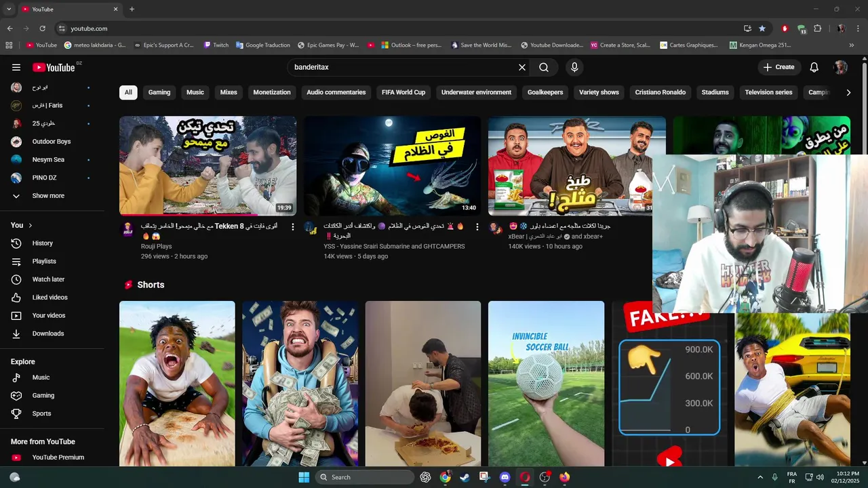Select the Cristiano Ronaldo chip
Screen dimensions: 868x488
pos(660,92)
